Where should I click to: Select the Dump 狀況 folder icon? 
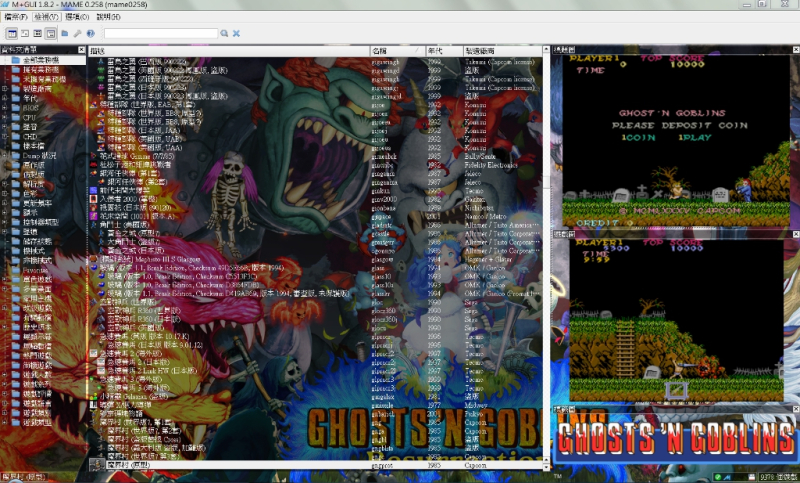[16, 156]
